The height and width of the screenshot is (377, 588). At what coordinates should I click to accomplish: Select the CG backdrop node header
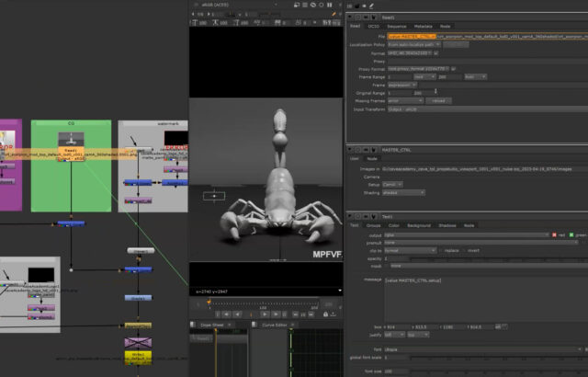point(72,122)
